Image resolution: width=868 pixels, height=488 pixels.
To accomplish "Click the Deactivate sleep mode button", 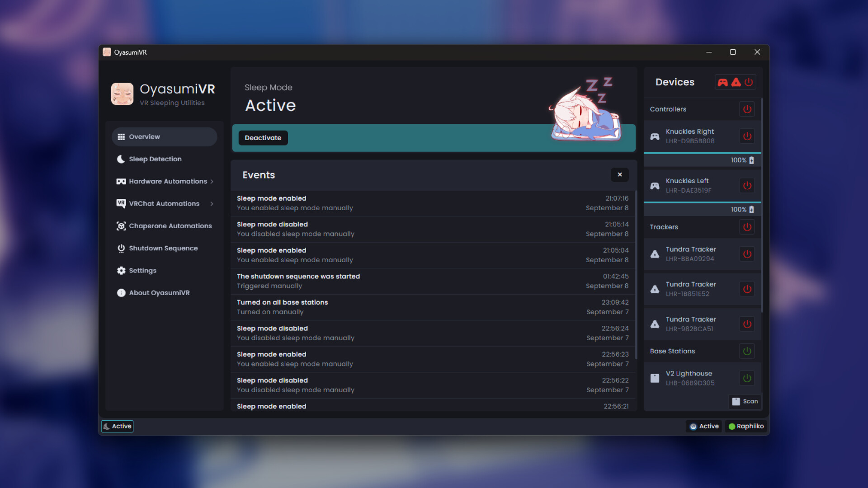I will [x=263, y=138].
